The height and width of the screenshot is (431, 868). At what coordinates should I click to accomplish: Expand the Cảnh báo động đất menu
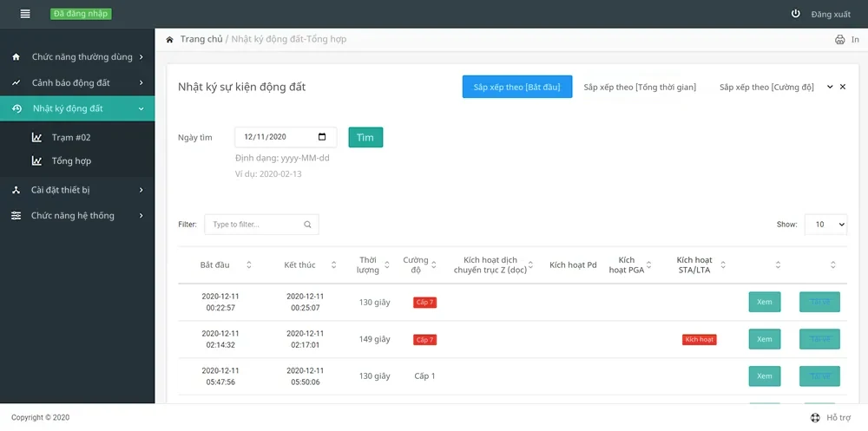[141, 83]
